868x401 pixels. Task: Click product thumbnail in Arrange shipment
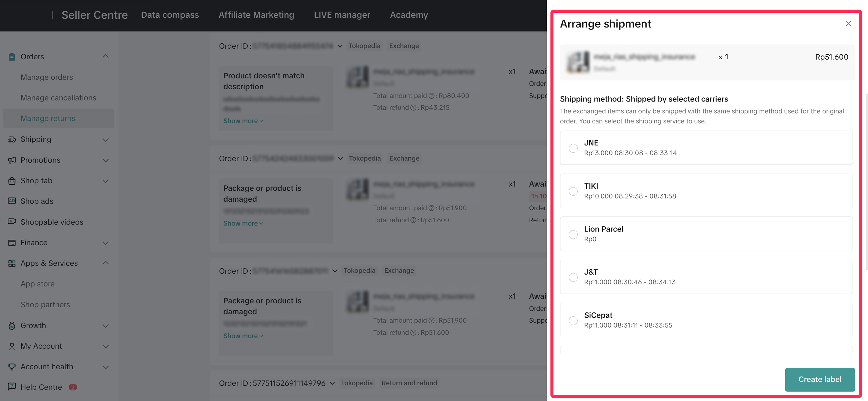578,62
